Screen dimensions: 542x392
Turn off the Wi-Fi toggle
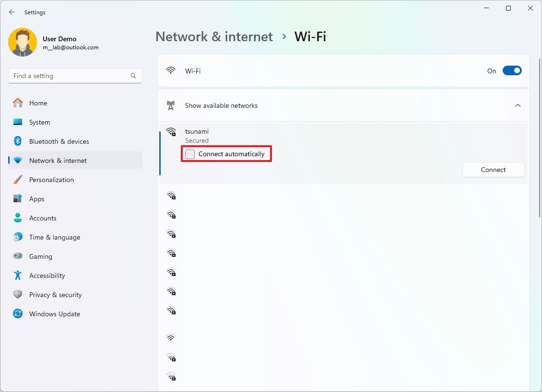[x=512, y=70]
